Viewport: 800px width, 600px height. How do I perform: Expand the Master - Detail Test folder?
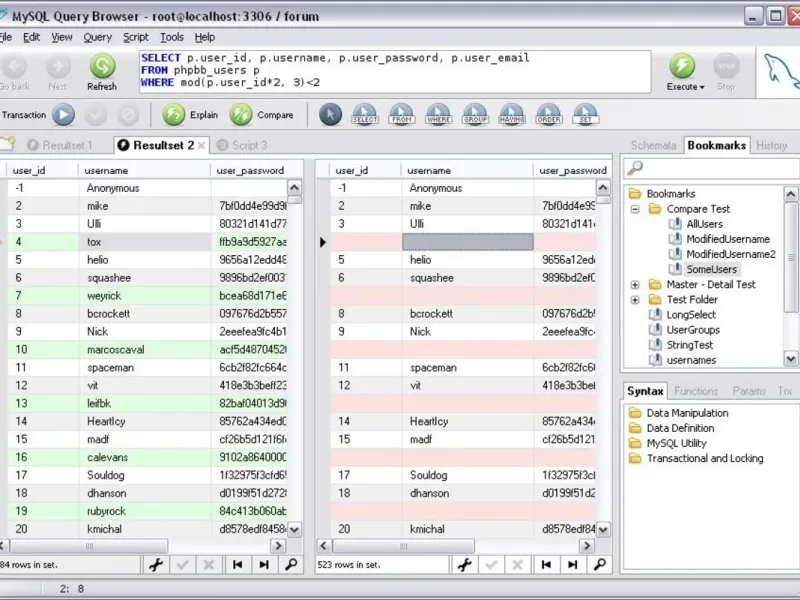(x=635, y=285)
